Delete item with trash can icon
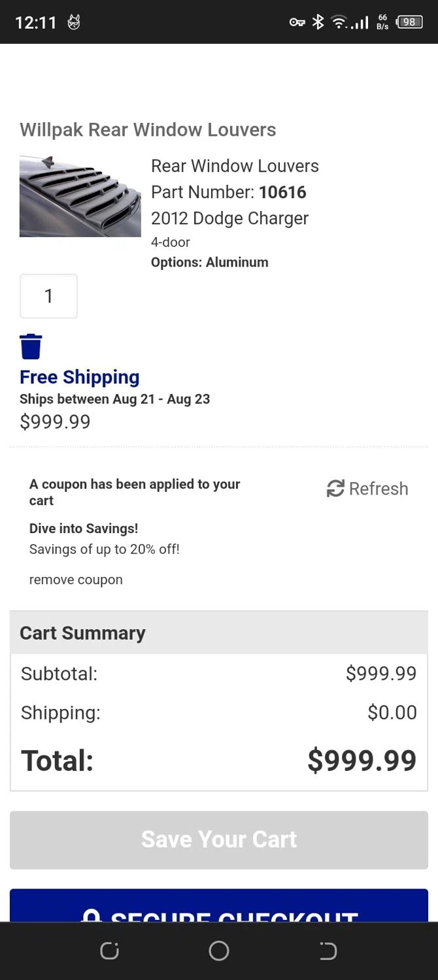438x980 pixels. (31, 346)
